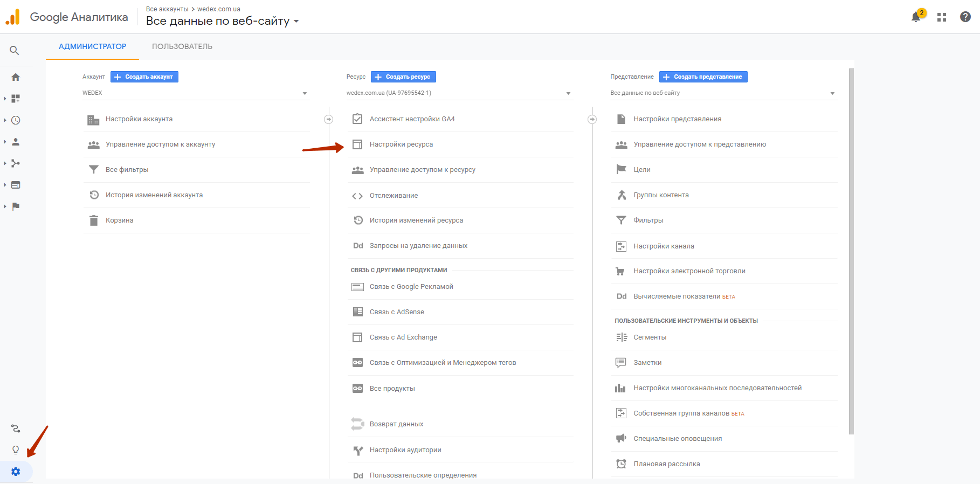The width and height of the screenshot is (980, 484).
Task: Open the wedex.com.ua resource dropdown
Action: pyautogui.click(x=460, y=93)
